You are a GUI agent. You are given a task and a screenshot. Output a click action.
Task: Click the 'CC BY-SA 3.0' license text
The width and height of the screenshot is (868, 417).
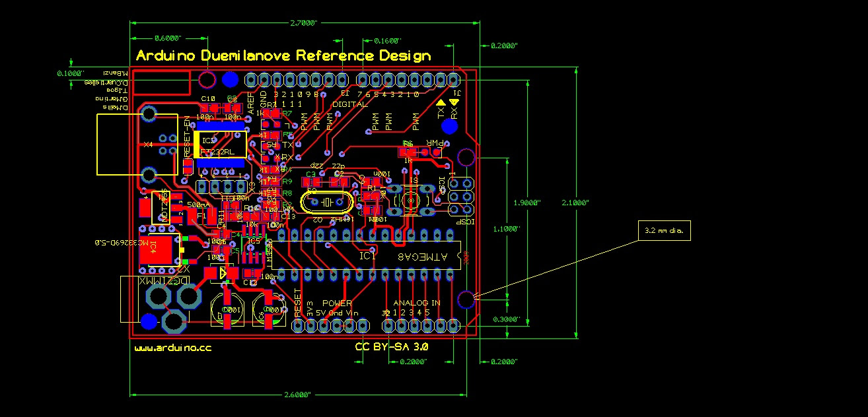(392, 346)
